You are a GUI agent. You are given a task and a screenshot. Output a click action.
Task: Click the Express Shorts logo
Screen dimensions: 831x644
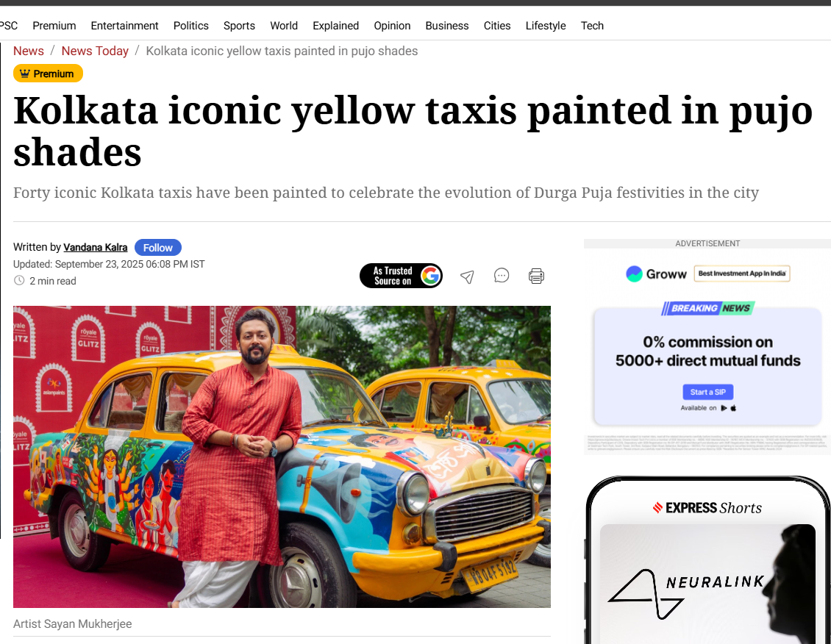(707, 508)
